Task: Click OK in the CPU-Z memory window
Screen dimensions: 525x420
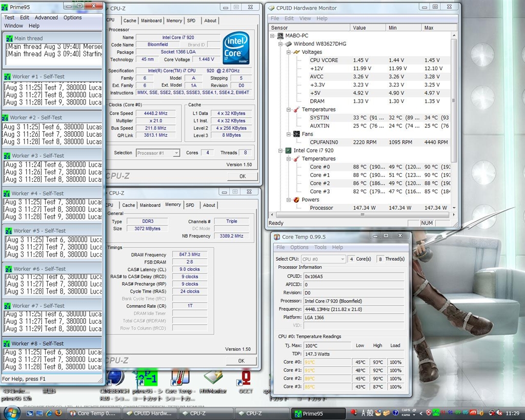Action: coord(241,361)
